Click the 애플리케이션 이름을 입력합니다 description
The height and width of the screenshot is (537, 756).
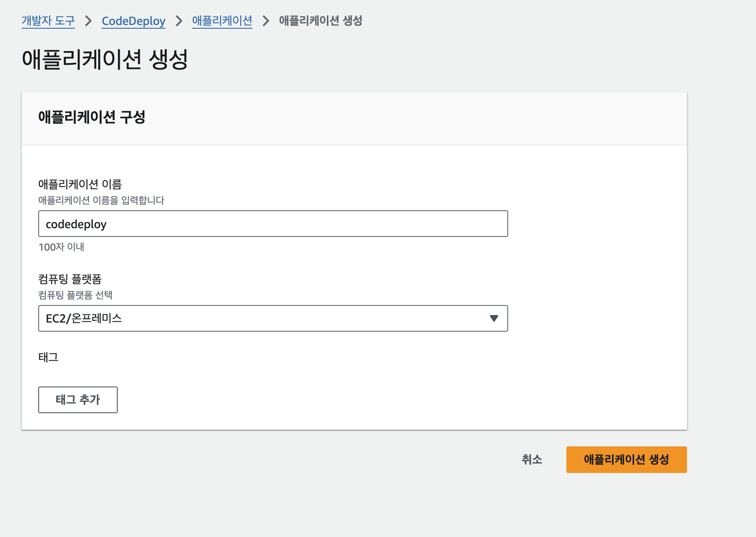click(x=101, y=200)
